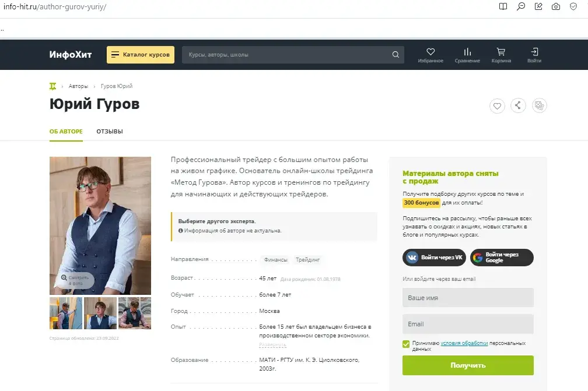This screenshot has width=588, height=391.
Task: Add author to favorites with heart button
Action: (497, 106)
